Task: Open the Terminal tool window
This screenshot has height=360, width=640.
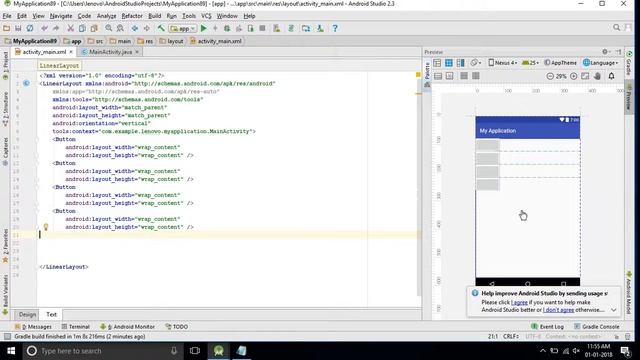Action: (x=76, y=327)
